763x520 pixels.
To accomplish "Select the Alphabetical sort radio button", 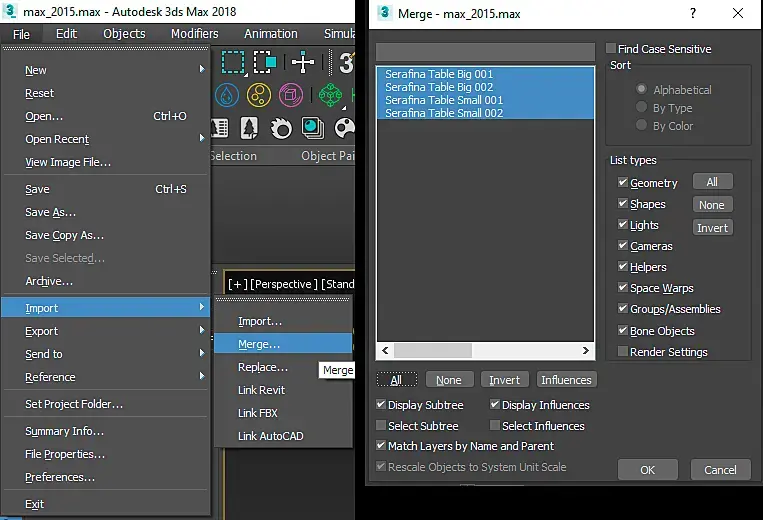I will pos(641,89).
